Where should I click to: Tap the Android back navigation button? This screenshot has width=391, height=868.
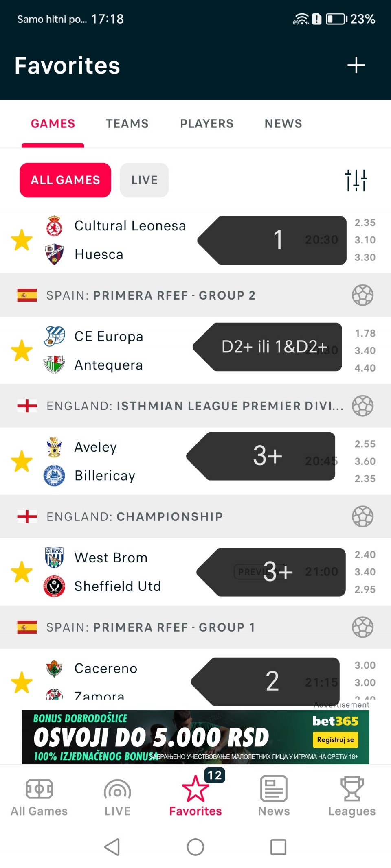[112, 847]
